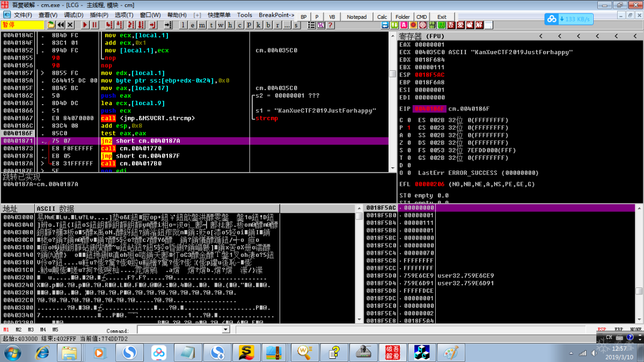
Task: Open the Source 's' toolbar button
Action: (x=296, y=25)
